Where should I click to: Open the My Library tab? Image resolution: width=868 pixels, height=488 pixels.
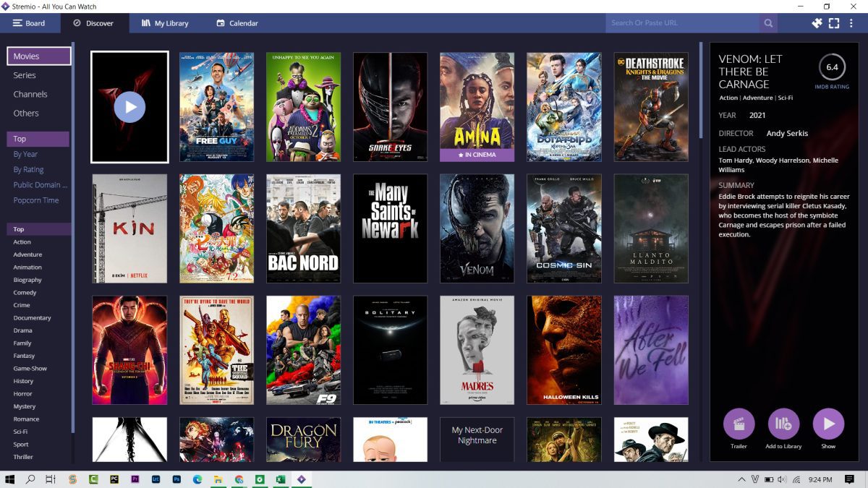165,23
